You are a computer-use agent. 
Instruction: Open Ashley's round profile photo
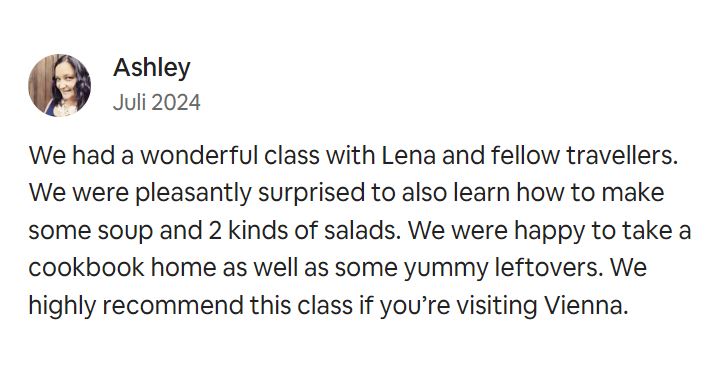click(x=60, y=85)
